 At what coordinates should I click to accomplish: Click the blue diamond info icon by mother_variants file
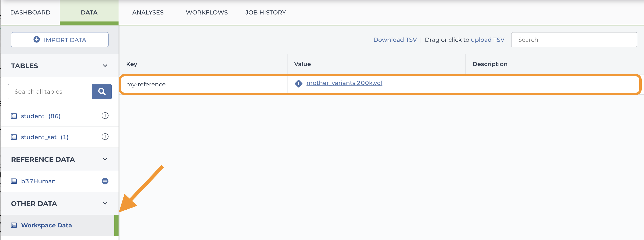298,83
